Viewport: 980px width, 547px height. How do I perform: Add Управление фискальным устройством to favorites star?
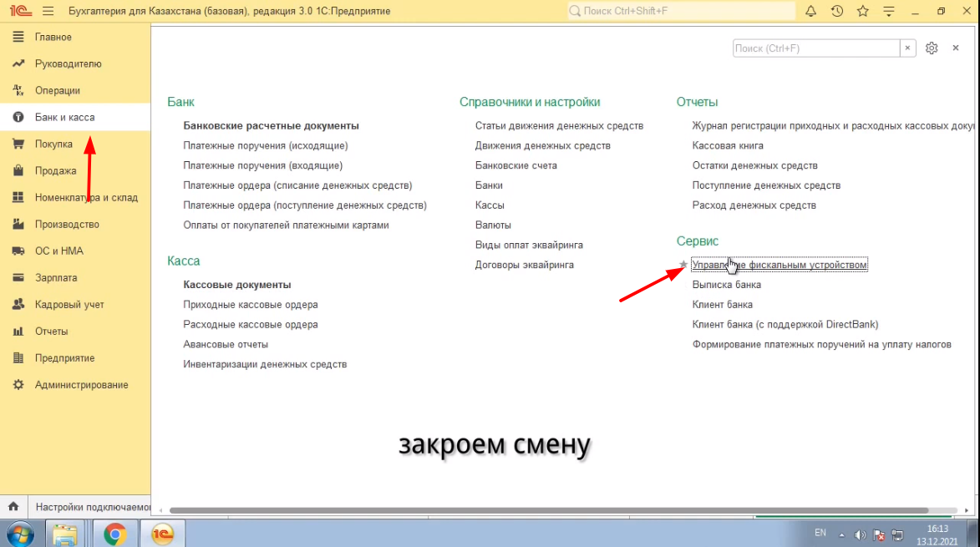click(683, 265)
